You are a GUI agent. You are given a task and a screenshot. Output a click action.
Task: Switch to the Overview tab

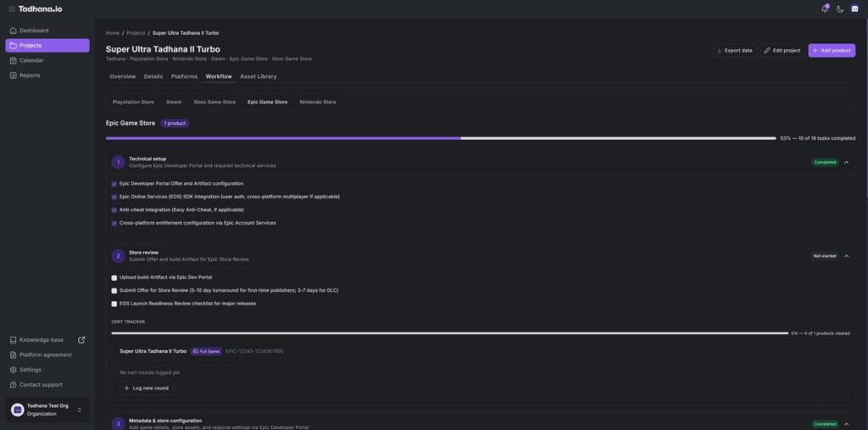point(122,76)
